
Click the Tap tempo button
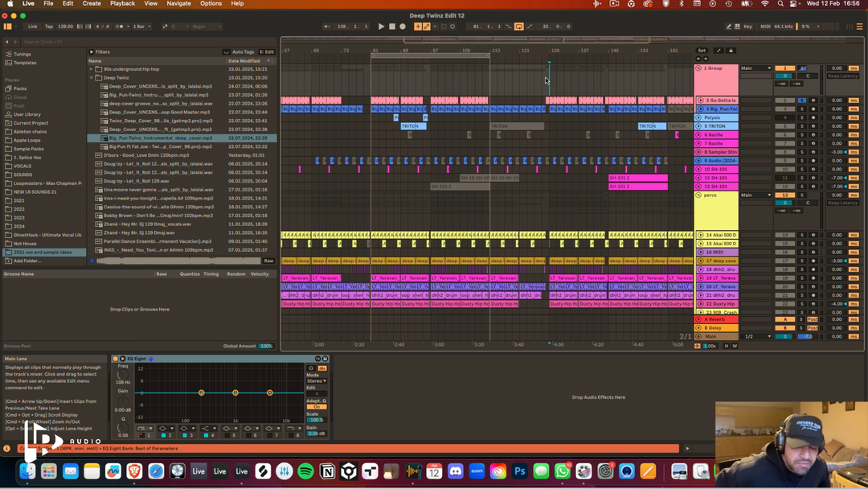tap(48, 27)
